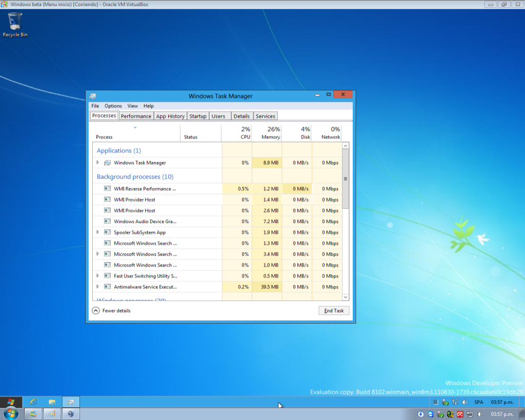Expand the Microsoft Windows Search 3.4 MB row
525x420 pixels.
tap(98, 254)
